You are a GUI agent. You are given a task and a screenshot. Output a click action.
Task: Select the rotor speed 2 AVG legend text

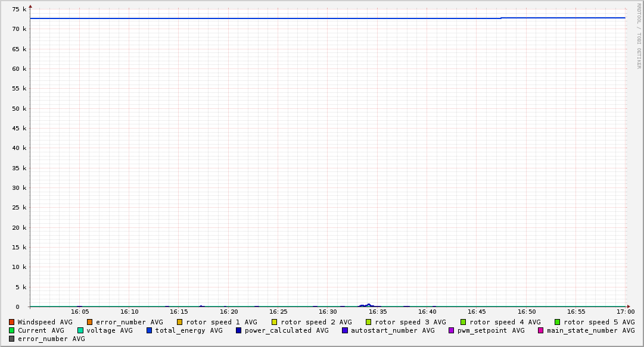[x=316, y=322]
